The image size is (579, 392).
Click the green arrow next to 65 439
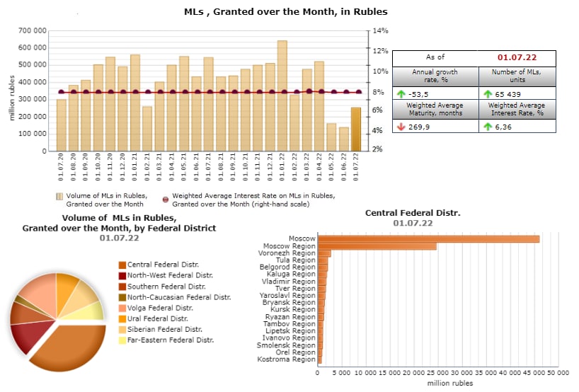(488, 93)
